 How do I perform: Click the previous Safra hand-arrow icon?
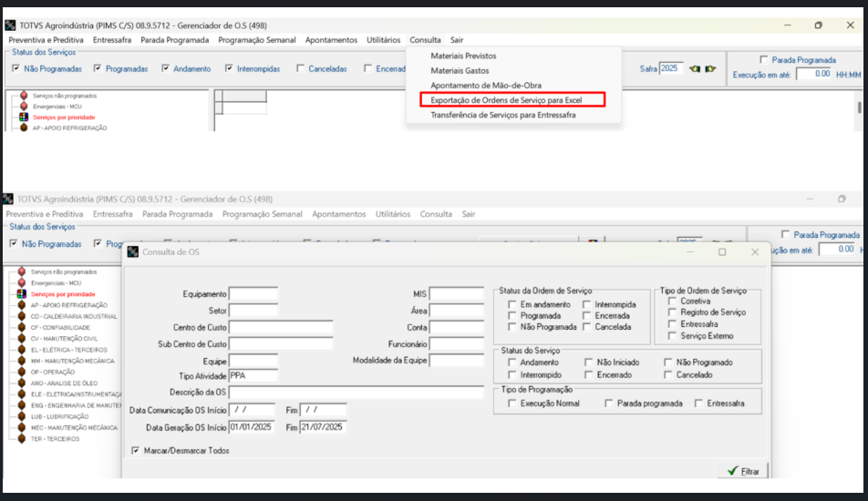tap(694, 68)
